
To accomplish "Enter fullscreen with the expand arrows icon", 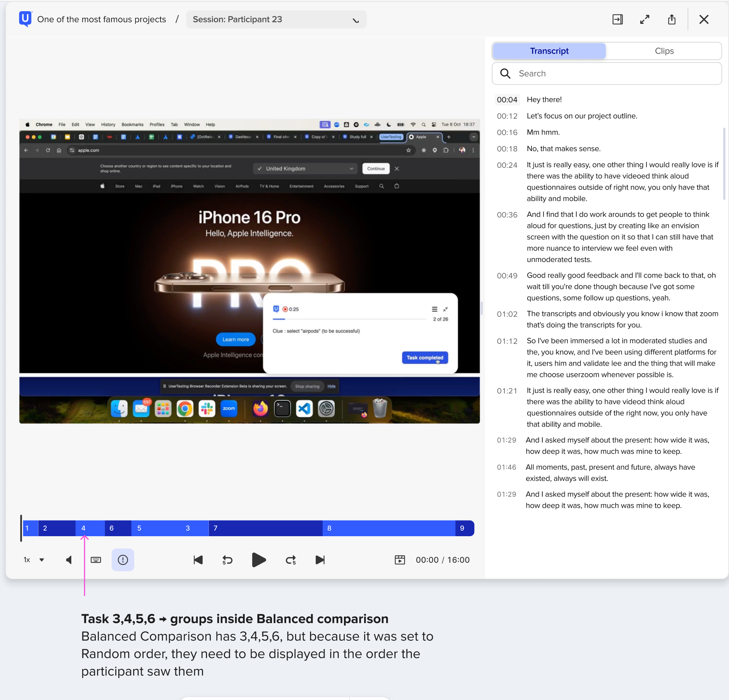I will point(645,19).
